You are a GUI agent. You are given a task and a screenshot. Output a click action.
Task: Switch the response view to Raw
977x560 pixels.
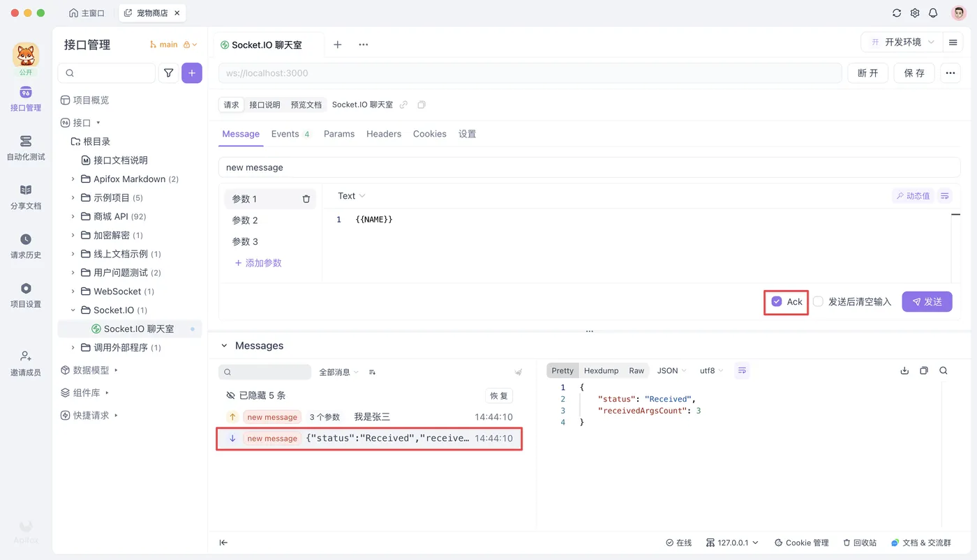636,370
